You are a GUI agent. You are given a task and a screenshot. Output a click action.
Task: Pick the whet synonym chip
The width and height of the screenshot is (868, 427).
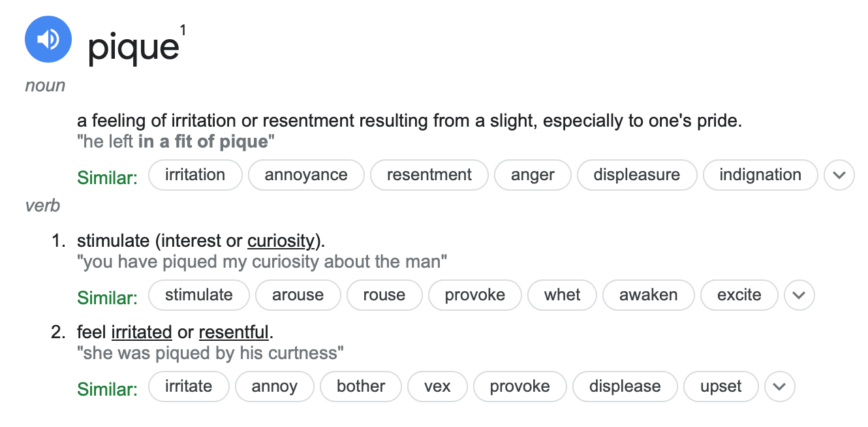[562, 295]
